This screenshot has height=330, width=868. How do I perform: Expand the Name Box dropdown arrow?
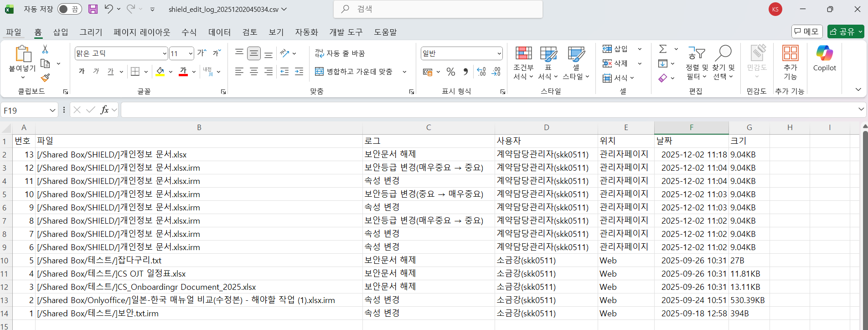[x=52, y=110]
